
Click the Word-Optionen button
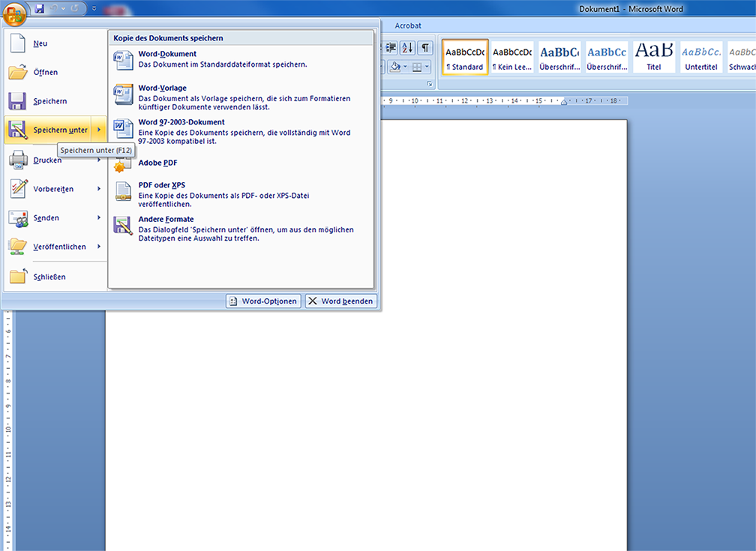pos(263,301)
